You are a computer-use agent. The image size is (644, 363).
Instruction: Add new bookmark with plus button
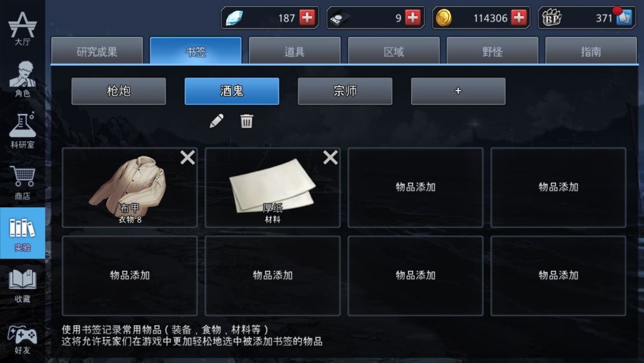tap(459, 91)
